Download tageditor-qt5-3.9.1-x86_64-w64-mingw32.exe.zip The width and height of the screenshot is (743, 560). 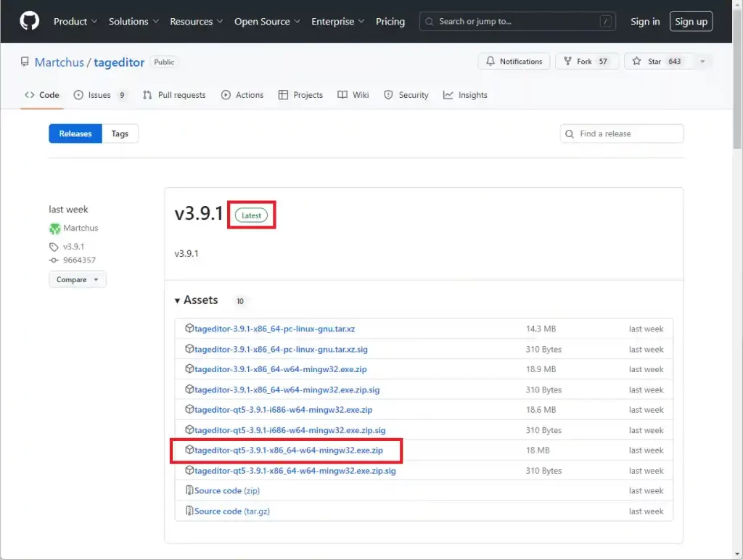288,450
